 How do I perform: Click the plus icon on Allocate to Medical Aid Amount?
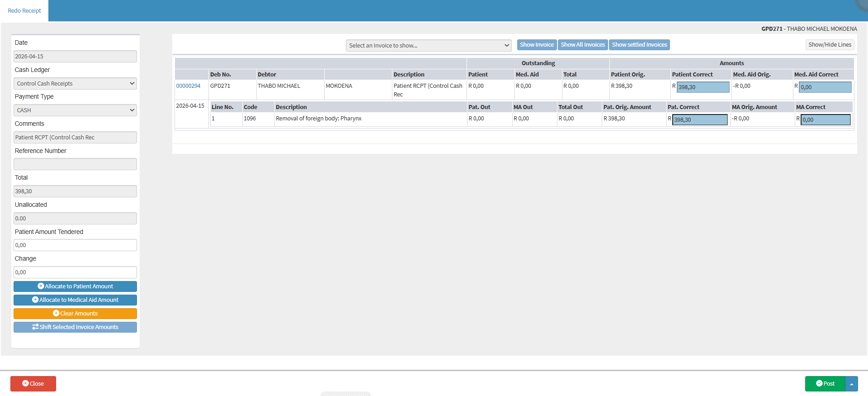click(35, 300)
